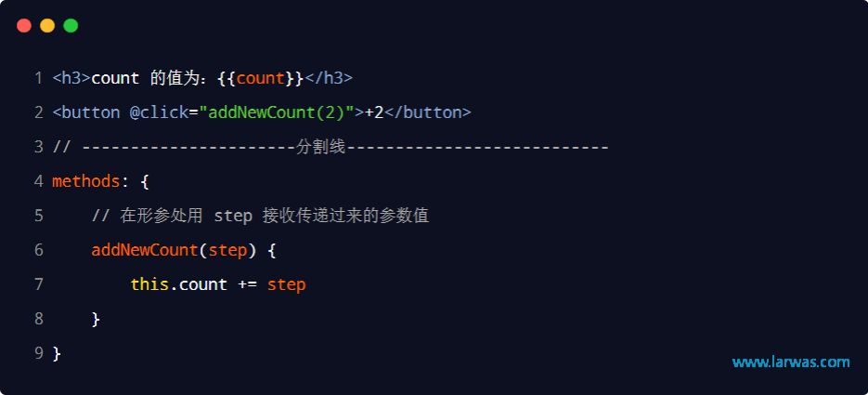Click the closing /h3 tag
Image resolution: width=868 pixels, height=395 pixels.
tap(329, 78)
